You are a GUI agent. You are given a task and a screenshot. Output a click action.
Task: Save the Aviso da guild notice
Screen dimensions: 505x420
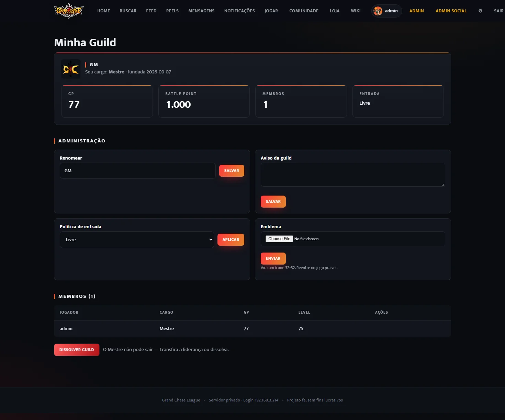tap(273, 201)
